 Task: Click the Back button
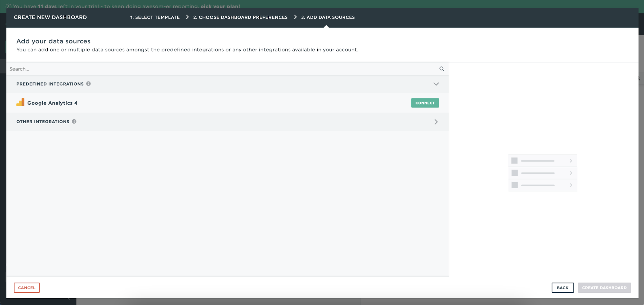click(562, 288)
